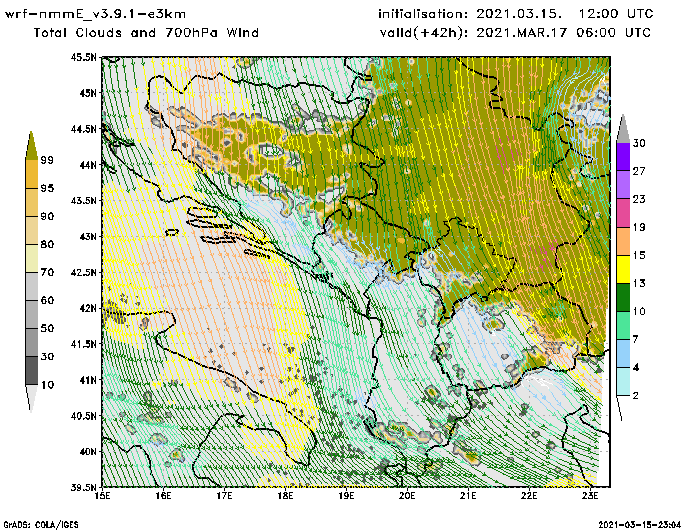The width and height of the screenshot is (700, 530).
Task: Click the title Total Clouds and 700hPa Wind
Action: (x=146, y=33)
